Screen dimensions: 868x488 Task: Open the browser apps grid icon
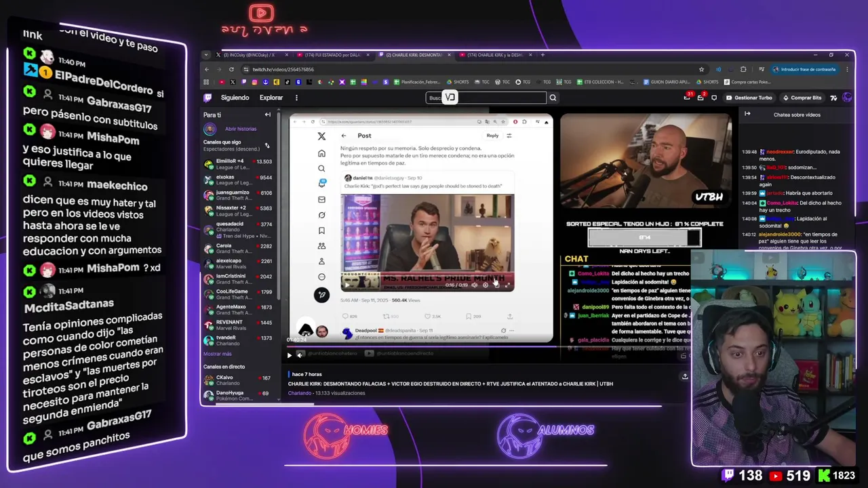[206, 82]
